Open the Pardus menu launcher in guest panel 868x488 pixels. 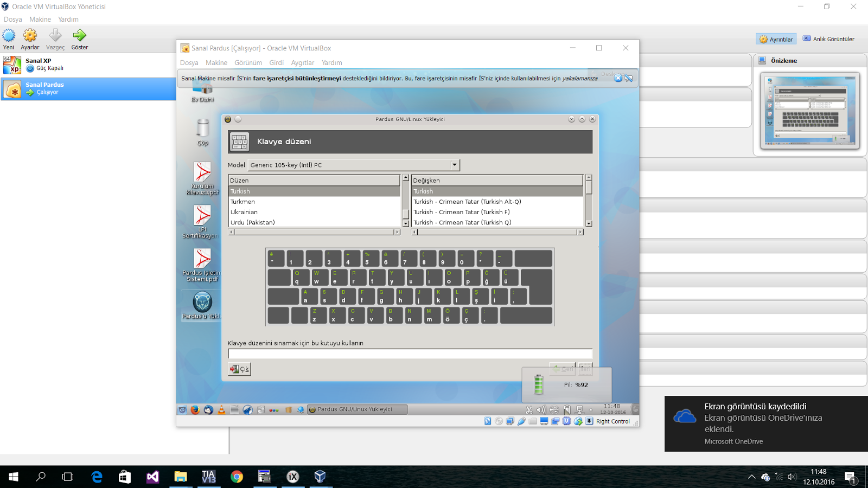[182, 410]
